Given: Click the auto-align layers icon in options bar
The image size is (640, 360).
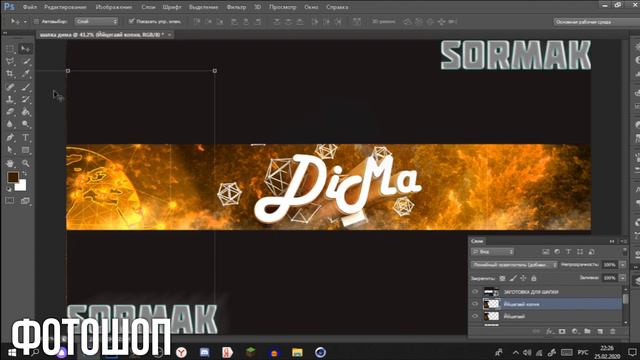Looking at the screenshot, I should (x=357, y=21).
